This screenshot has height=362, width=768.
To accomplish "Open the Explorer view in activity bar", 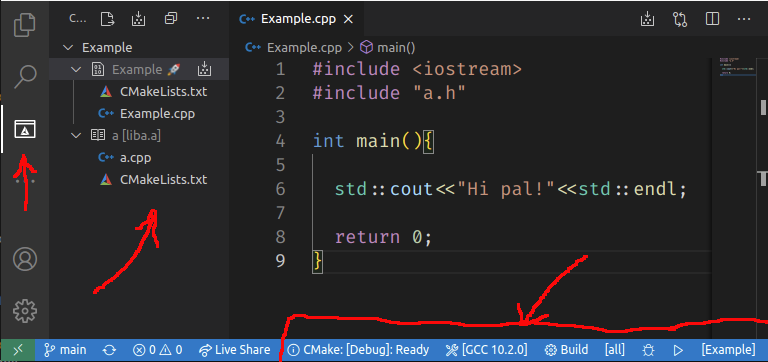I will coord(25,24).
